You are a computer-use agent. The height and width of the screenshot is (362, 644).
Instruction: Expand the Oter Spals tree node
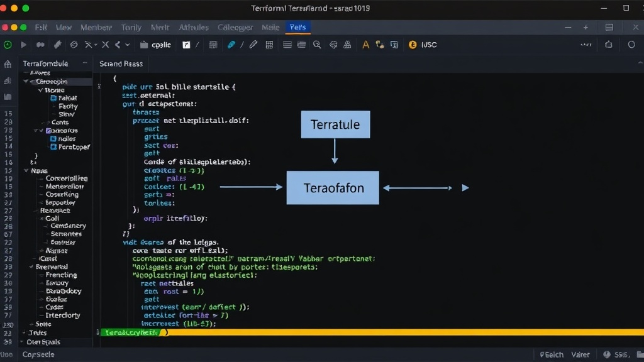(x=22, y=342)
